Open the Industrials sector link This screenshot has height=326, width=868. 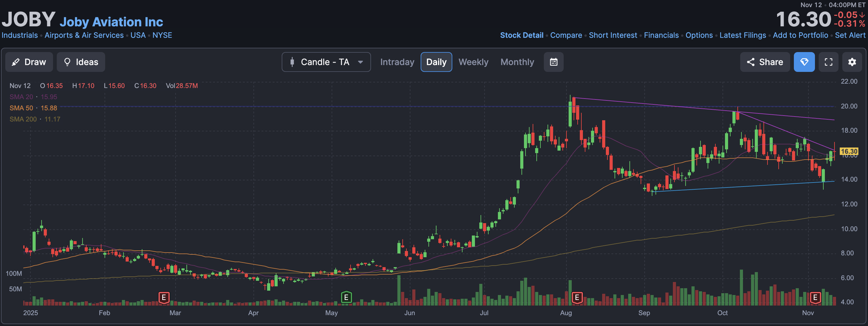[x=20, y=35]
